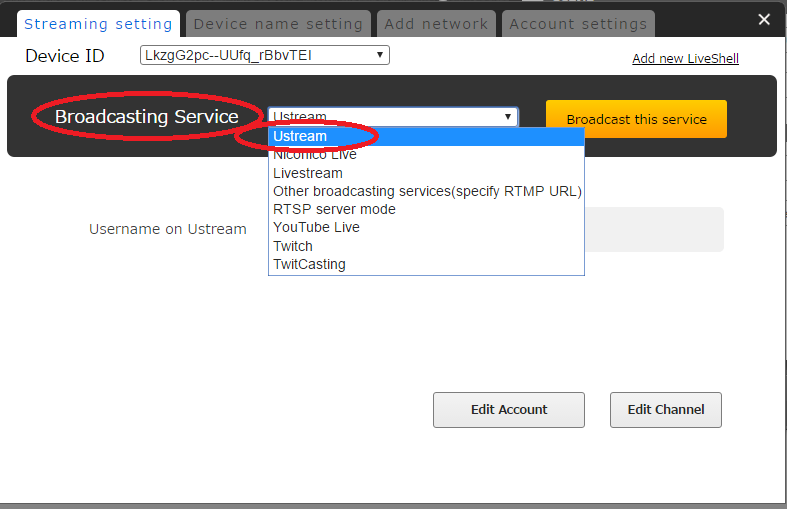Viewport: 787px width, 509px height.
Task: Close the settings dialog with the X
Action: [764, 20]
